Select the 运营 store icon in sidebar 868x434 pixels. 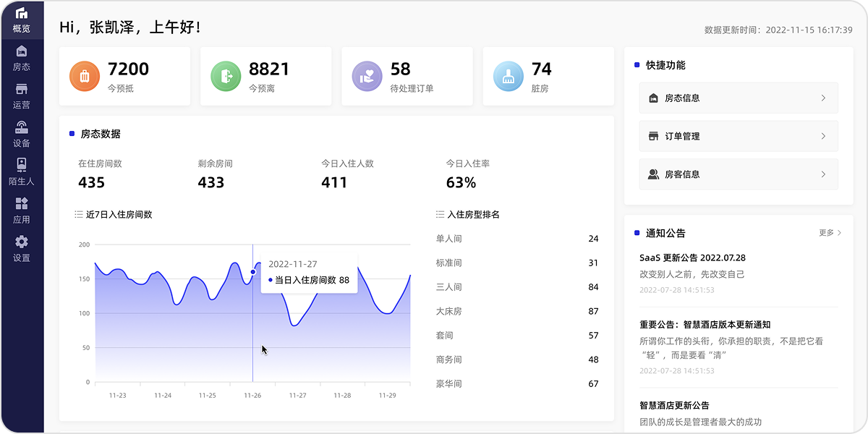(22, 90)
